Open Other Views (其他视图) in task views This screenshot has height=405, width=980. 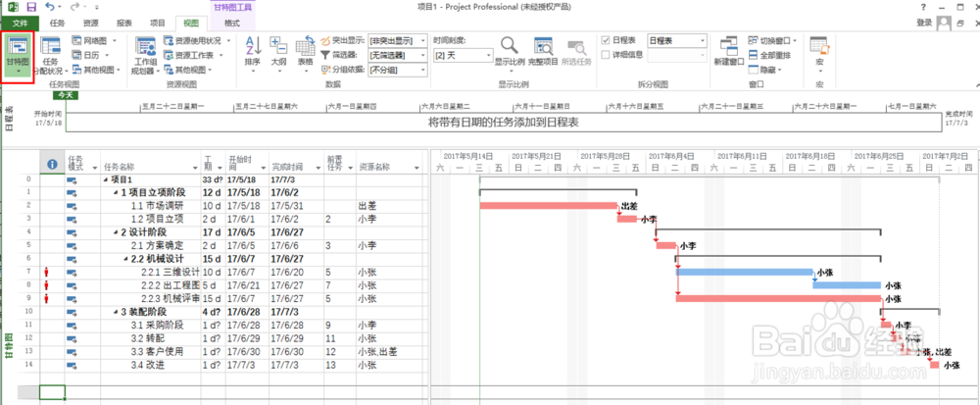tap(97, 70)
